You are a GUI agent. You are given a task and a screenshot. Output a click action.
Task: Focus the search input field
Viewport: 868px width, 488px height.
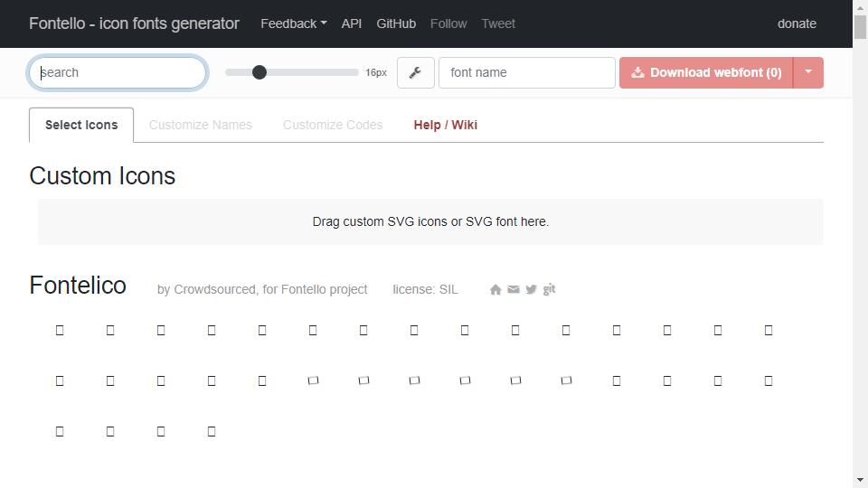pyautogui.click(x=118, y=72)
